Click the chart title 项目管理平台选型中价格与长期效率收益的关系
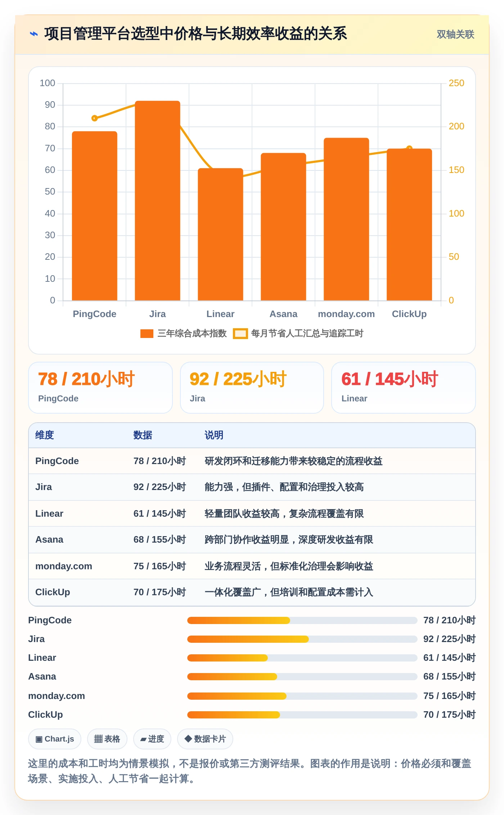 196,34
